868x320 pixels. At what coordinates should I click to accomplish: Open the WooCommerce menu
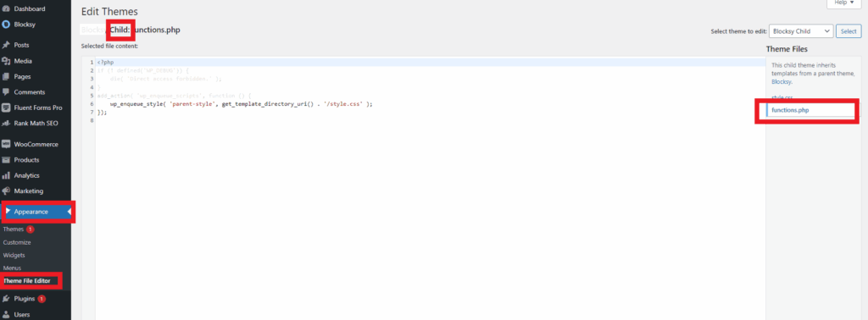coord(36,144)
